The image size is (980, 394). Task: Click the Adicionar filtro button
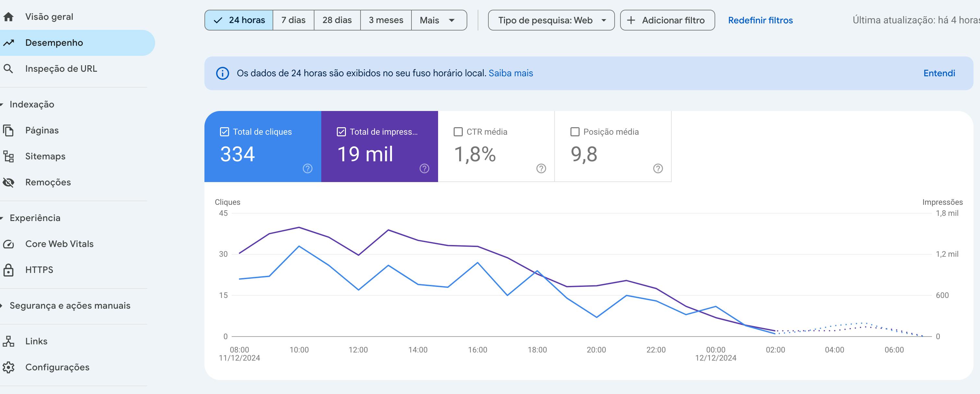click(x=667, y=20)
